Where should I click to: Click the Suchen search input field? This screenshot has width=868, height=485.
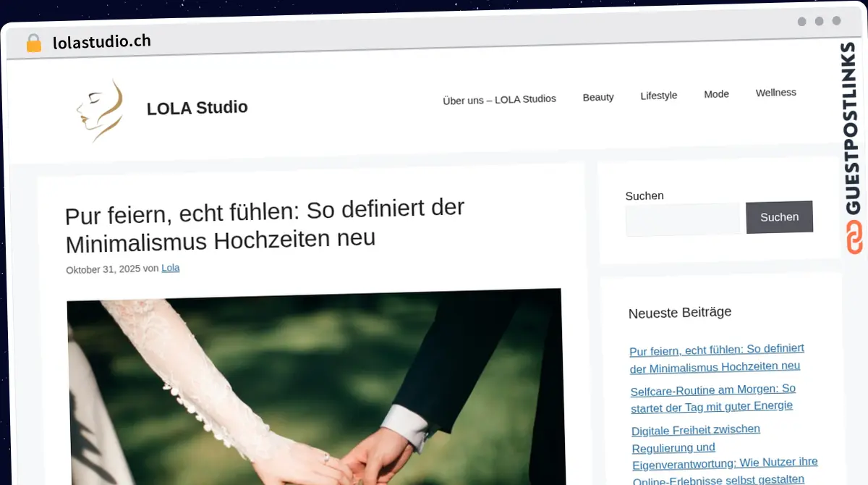[x=683, y=219]
